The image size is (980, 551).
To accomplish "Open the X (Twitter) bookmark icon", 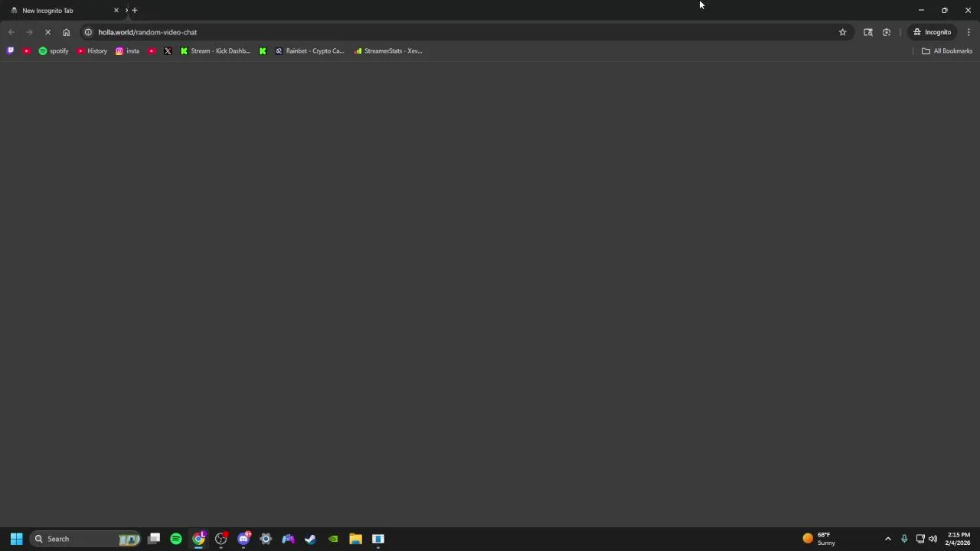I will [168, 51].
